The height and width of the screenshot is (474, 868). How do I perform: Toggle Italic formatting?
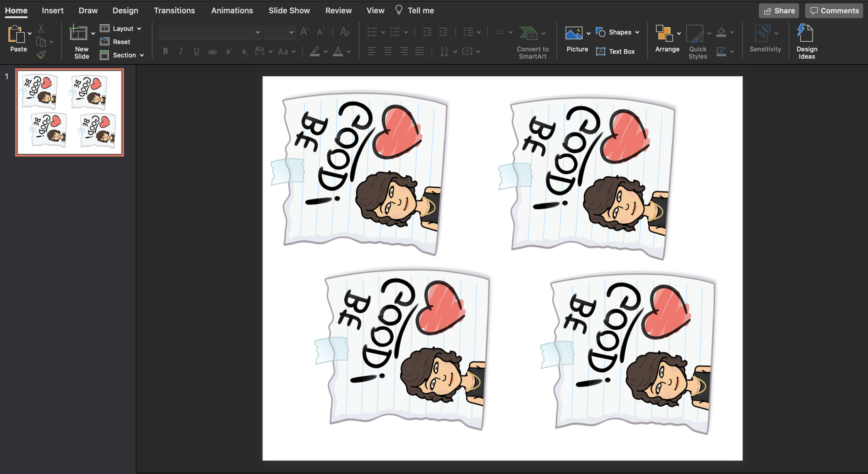181,51
